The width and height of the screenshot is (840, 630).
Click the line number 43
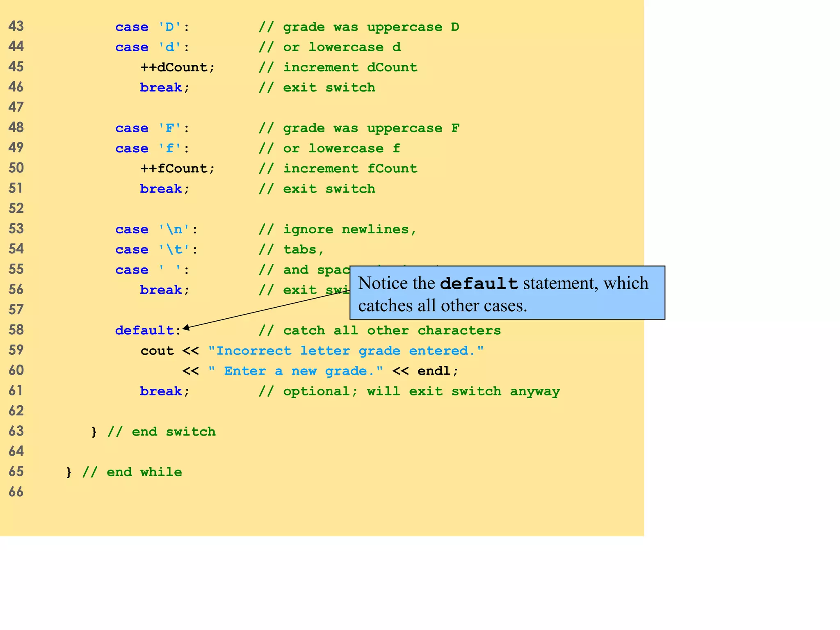click(16, 26)
